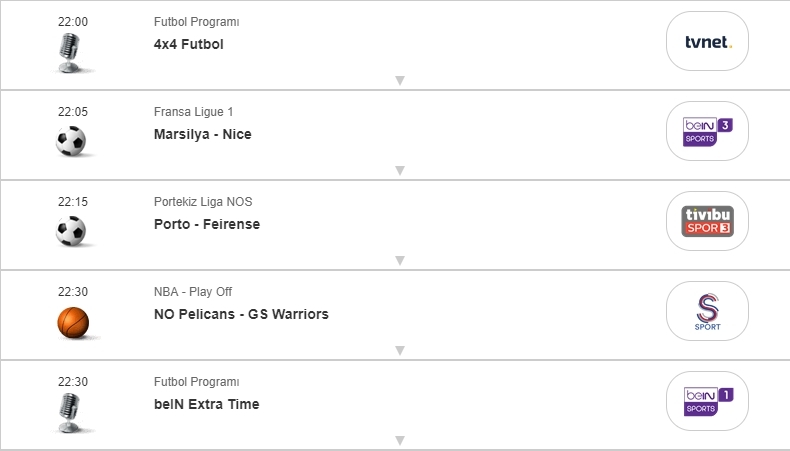Click the microphone icon for 4x4 Futbol
The width and height of the screenshot is (790, 451).
pos(71,52)
